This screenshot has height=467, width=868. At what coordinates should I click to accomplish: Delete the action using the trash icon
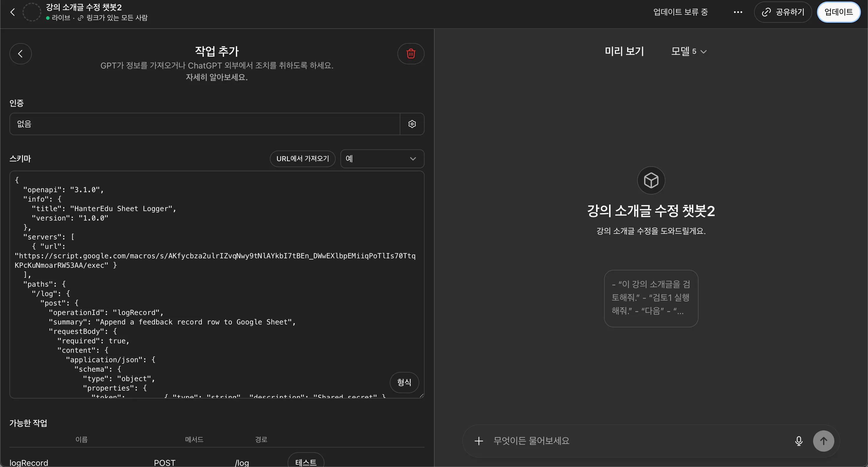(410, 53)
